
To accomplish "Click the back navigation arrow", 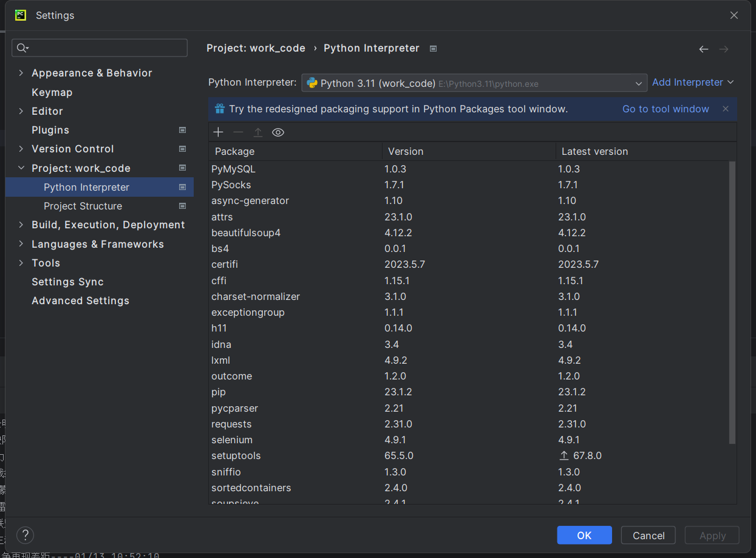I will click(x=704, y=49).
